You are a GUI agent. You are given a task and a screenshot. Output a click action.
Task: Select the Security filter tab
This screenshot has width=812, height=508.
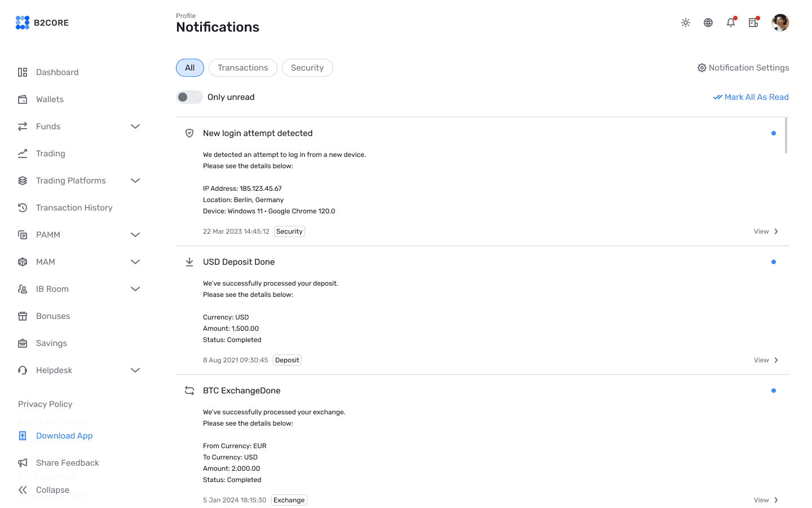click(307, 67)
